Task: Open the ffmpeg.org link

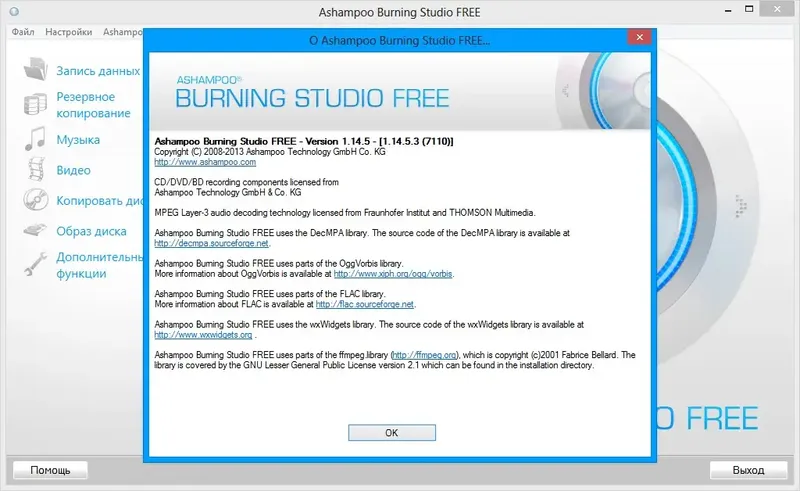Action: pos(425,355)
